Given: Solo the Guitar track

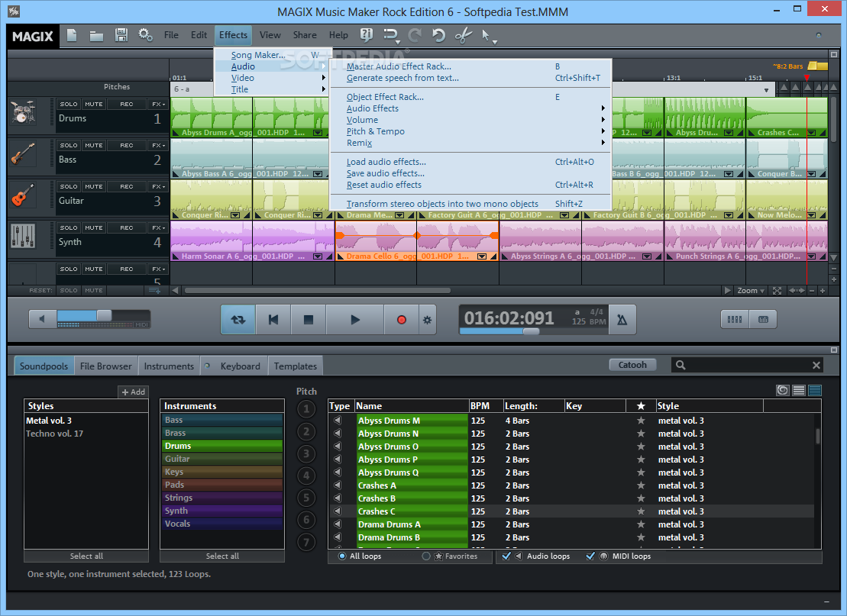Looking at the screenshot, I should pos(69,186).
